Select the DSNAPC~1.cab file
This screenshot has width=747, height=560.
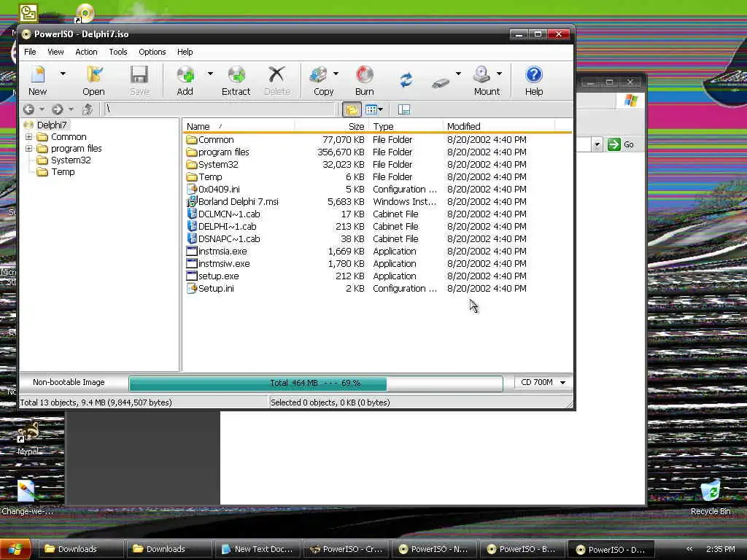[x=228, y=238]
